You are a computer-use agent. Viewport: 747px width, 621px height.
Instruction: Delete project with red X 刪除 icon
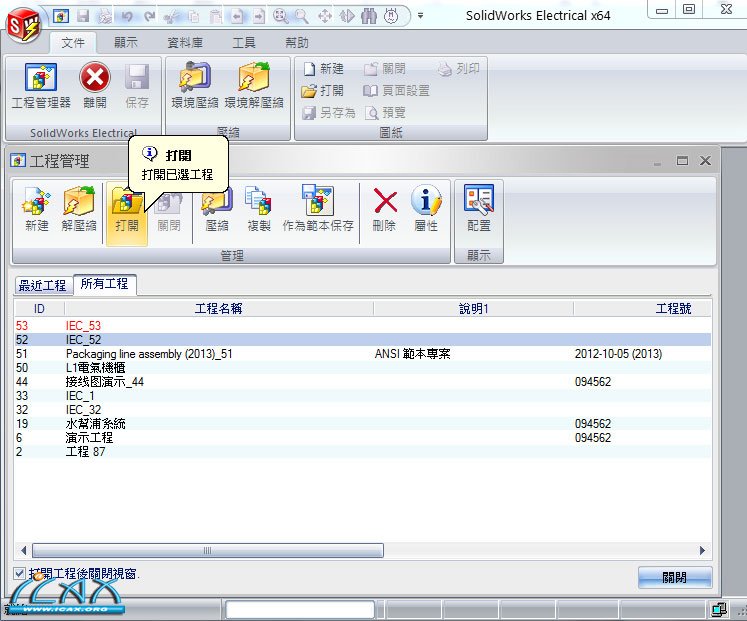[385, 210]
